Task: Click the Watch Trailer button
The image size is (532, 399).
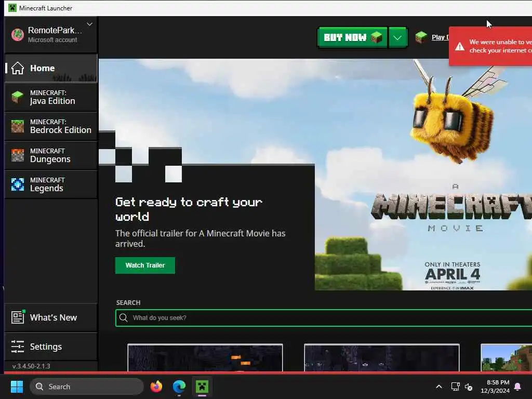Action: (145, 265)
